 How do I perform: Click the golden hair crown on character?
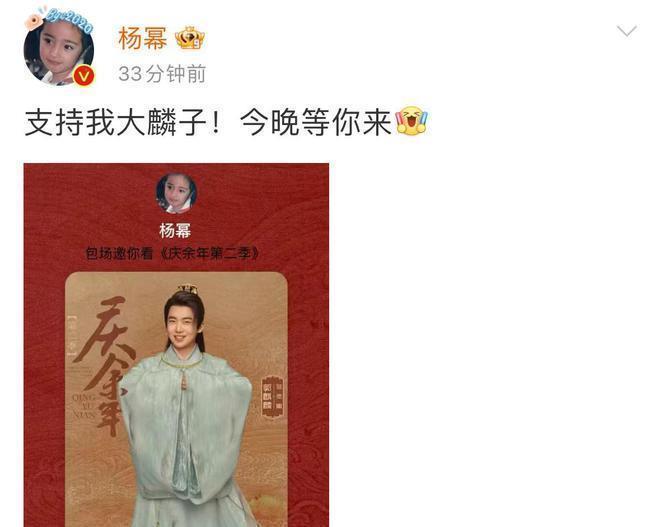pyautogui.click(x=186, y=290)
